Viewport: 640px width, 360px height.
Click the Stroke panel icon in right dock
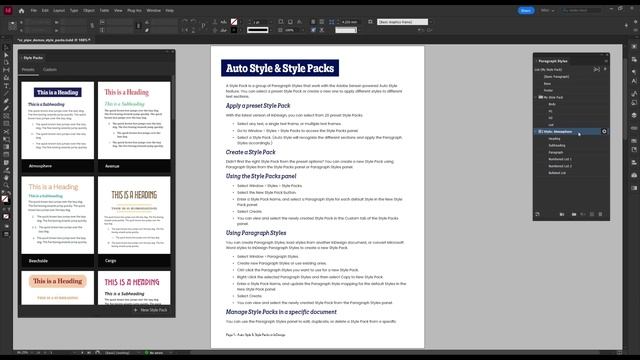(x=634, y=128)
